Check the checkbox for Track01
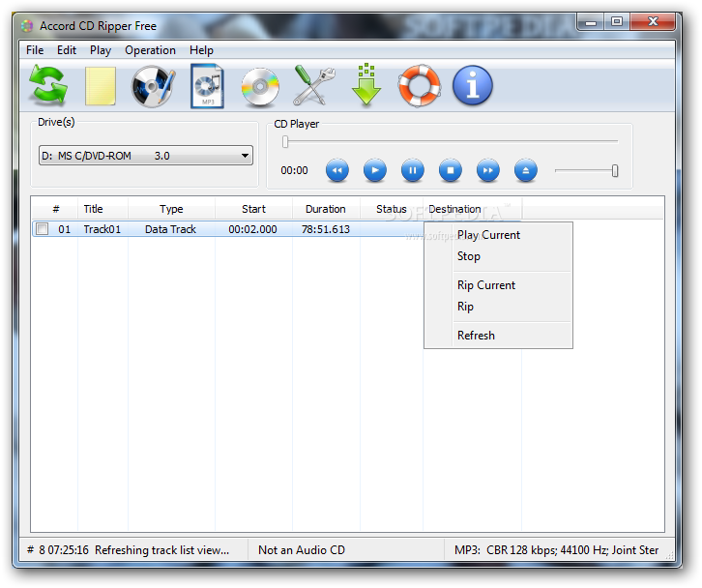 (43, 229)
